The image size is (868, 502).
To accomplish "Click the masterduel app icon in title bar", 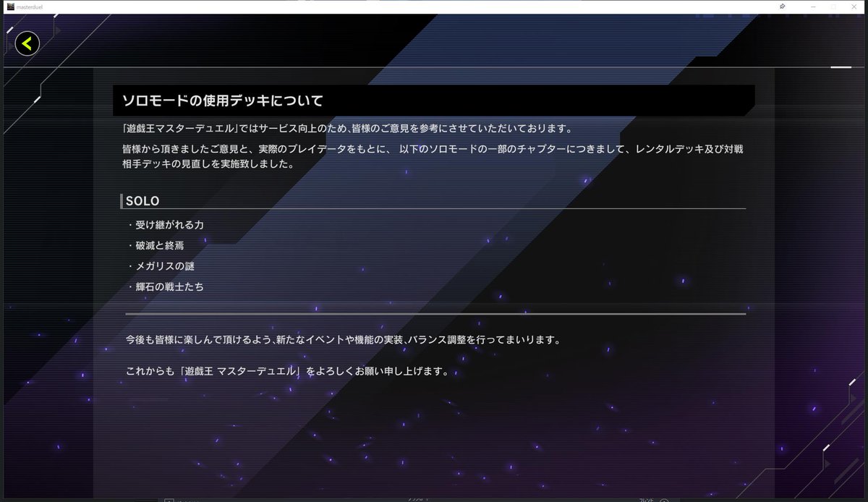I will pyautogui.click(x=9, y=7).
